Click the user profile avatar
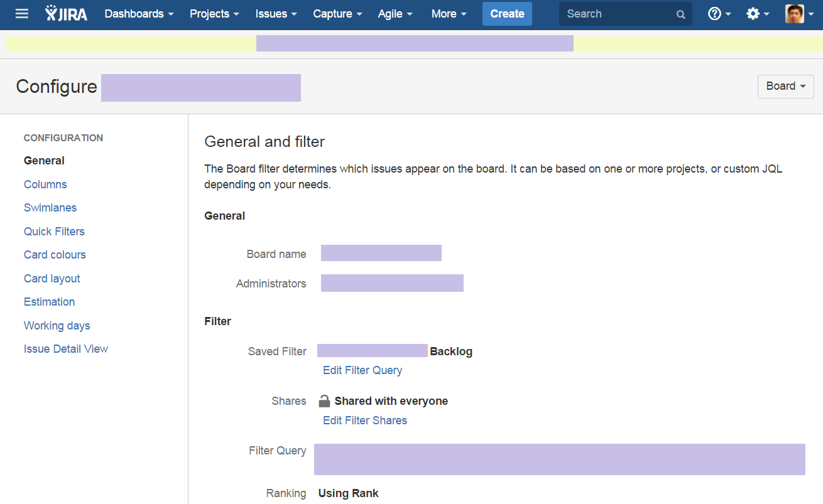 click(x=795, y=14)
